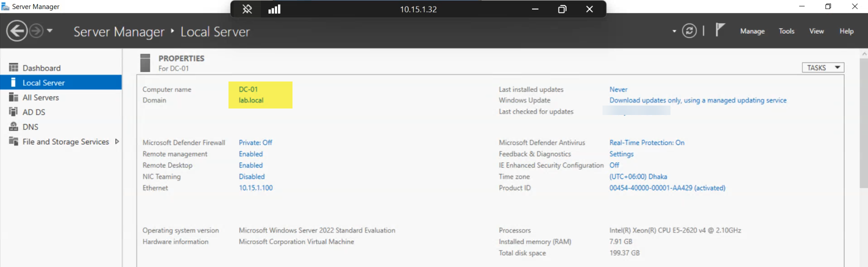
Task: Click the 199.37 GB disk space value
Action: coord(624,253)
